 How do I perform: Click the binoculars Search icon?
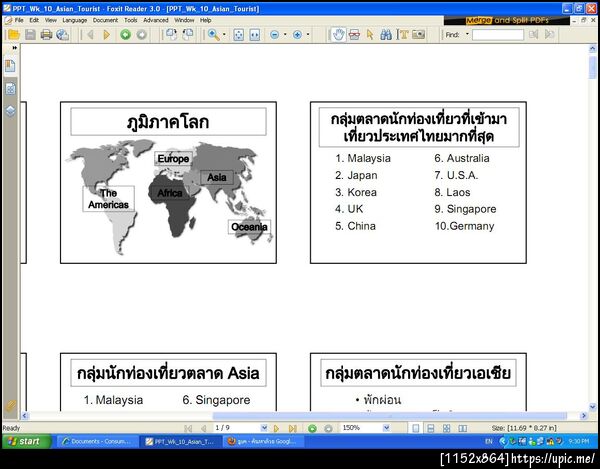[x=386, y=35]
